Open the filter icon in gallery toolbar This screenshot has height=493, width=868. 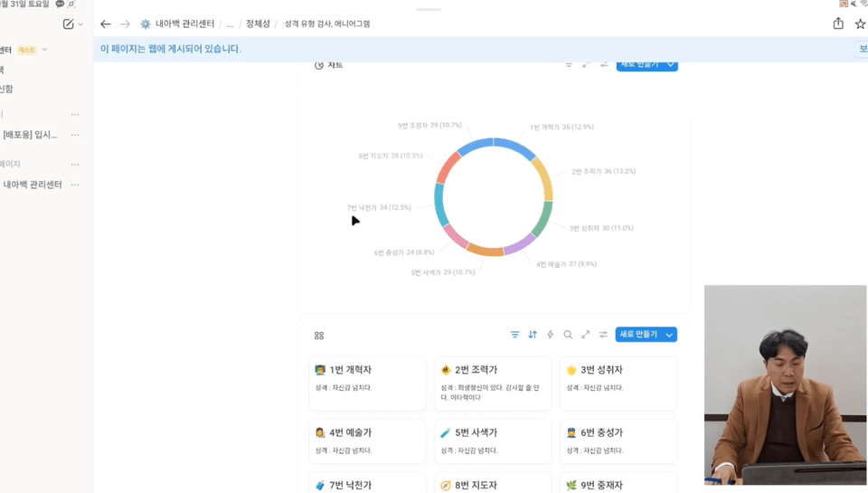(x=514, y=335)
